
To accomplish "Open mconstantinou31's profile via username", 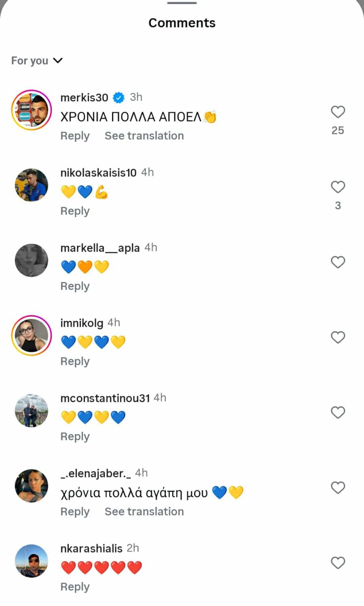I will coord(105,398).
